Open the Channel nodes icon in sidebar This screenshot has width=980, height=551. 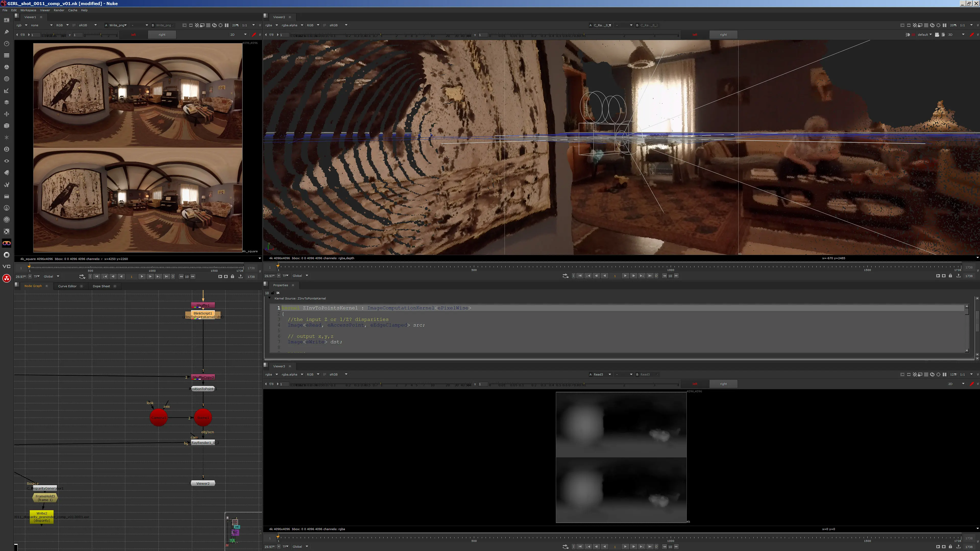(6, 55)
